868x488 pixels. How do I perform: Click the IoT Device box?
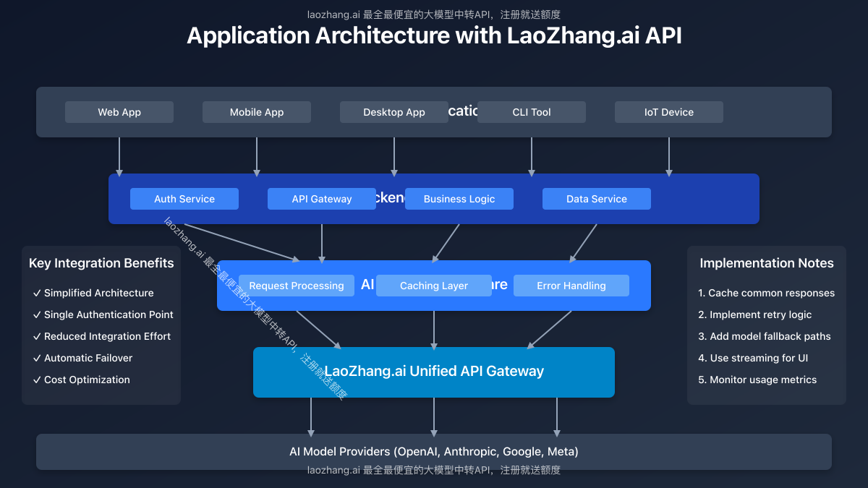[669, 112]
